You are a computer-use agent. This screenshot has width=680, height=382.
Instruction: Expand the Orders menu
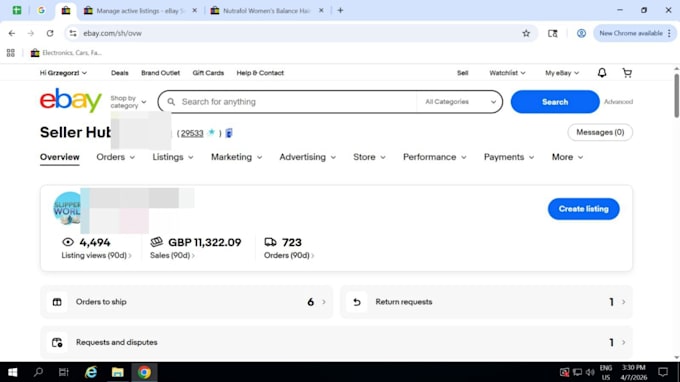115,157
